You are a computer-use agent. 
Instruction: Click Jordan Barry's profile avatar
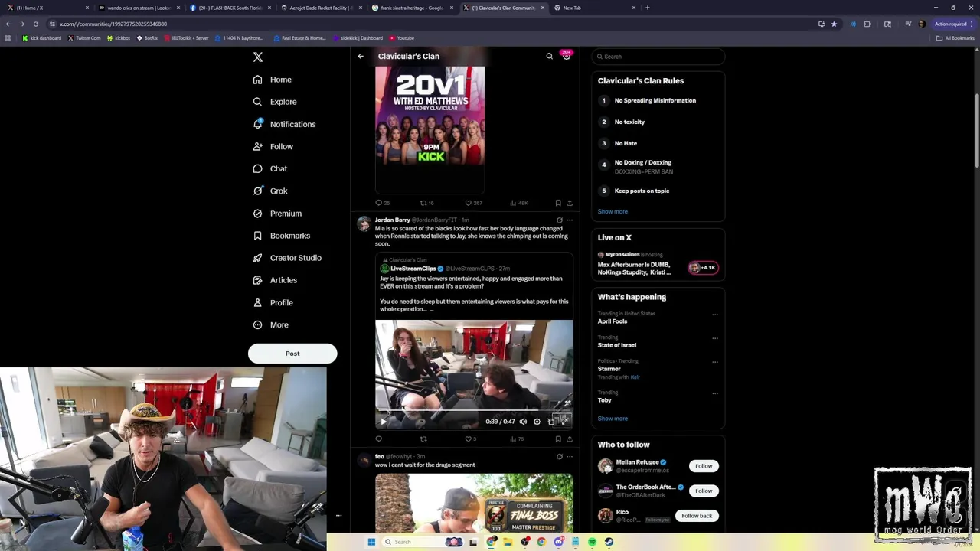coord(364,223)
